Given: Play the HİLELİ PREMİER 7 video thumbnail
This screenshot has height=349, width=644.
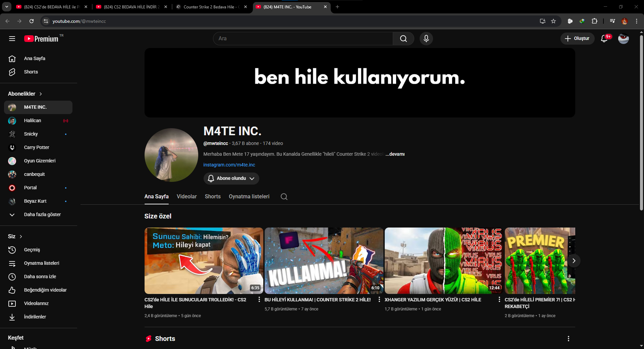Looking at the screenshot, I should pos(540,261).
